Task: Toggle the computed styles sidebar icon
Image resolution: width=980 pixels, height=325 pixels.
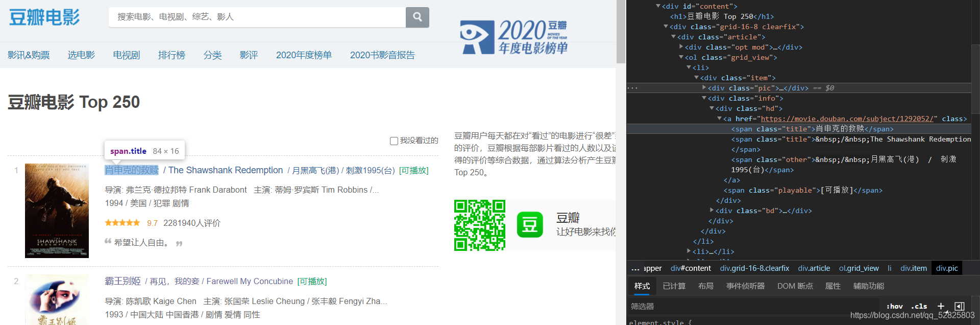Action: [960, 306]
